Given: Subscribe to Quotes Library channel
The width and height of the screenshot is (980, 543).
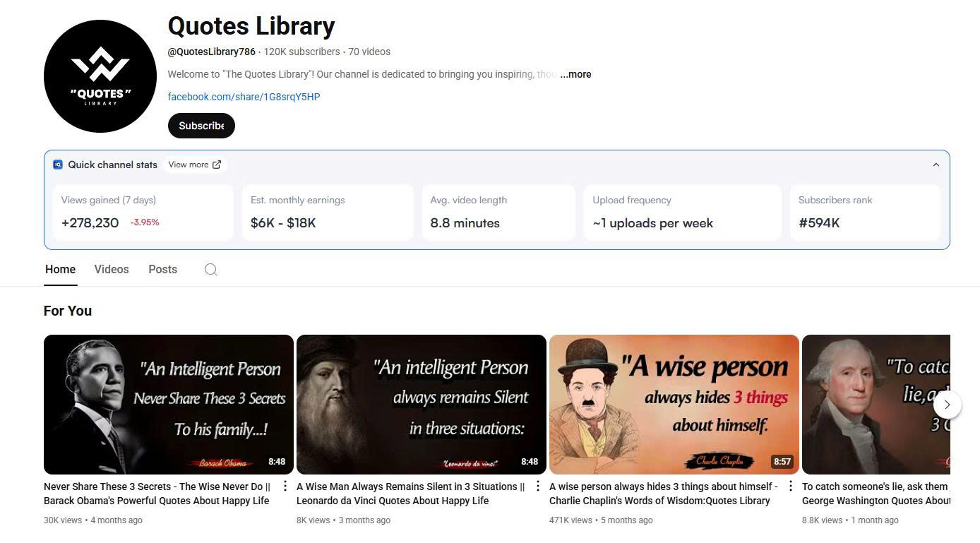Looking at the screenshot, I should pos(201,126).
